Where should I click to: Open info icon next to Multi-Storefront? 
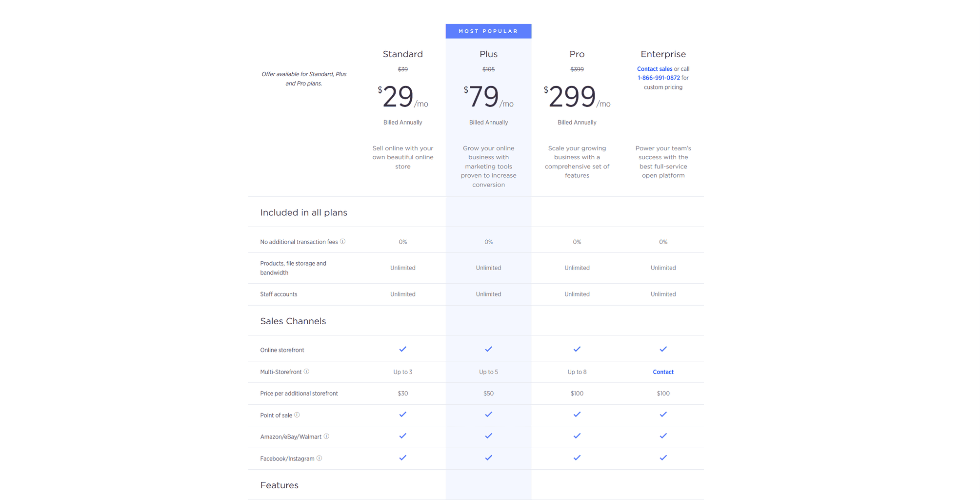(x=306, y=372)
